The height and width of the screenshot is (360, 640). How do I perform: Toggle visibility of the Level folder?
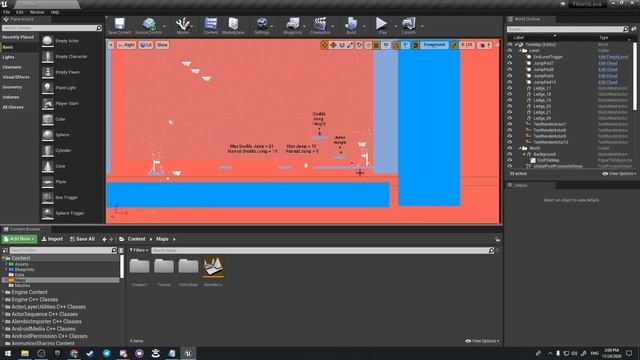510,51
